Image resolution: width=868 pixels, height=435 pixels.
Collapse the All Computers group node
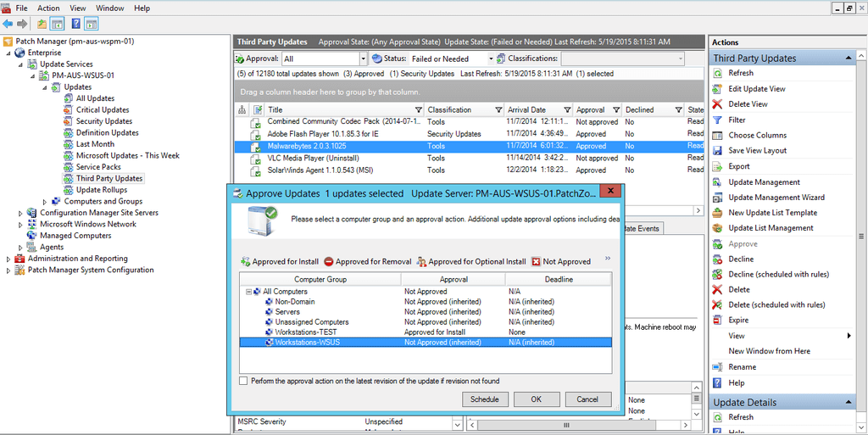(249, 292)
